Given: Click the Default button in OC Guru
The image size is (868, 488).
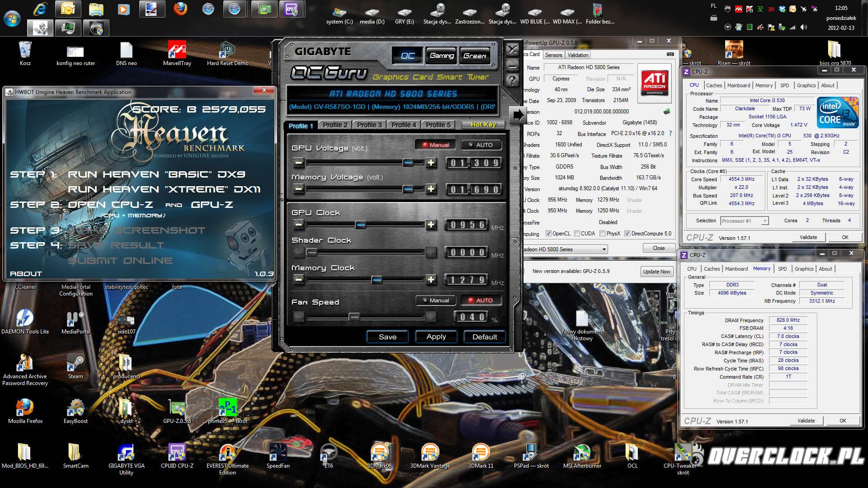Looking at the screenshot, I should 484,337.
